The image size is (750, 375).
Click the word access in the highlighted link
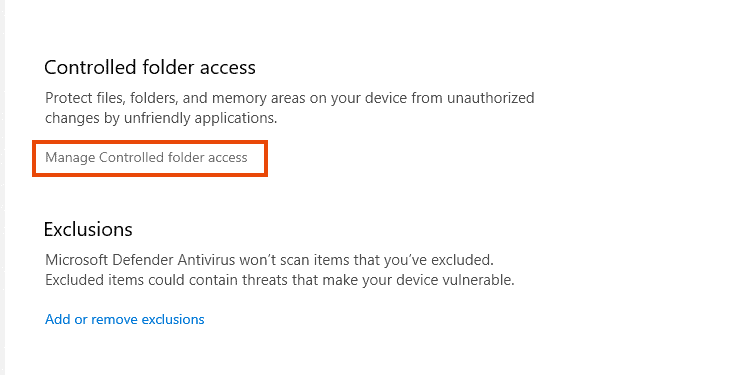tap(228, 158)
